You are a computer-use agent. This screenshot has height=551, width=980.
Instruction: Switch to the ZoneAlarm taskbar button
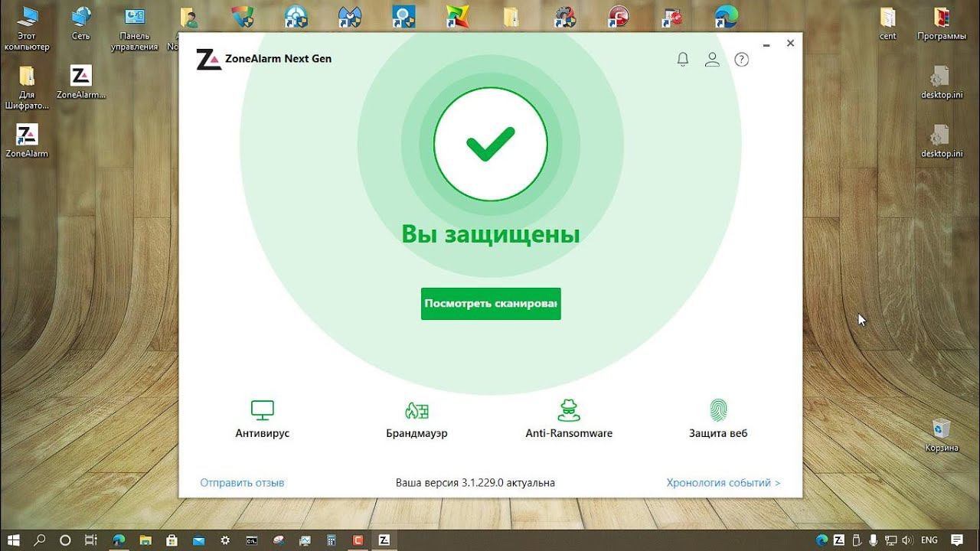(384, 540)
